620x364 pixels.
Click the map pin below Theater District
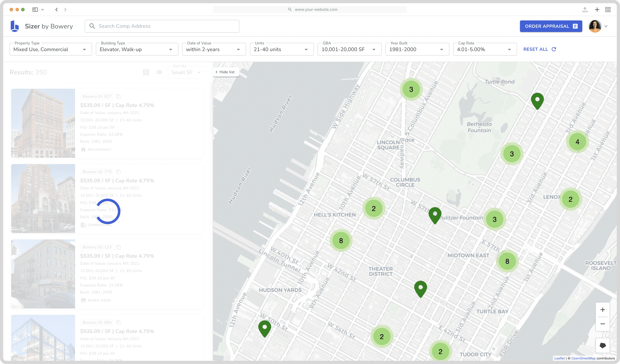point(421,289)
